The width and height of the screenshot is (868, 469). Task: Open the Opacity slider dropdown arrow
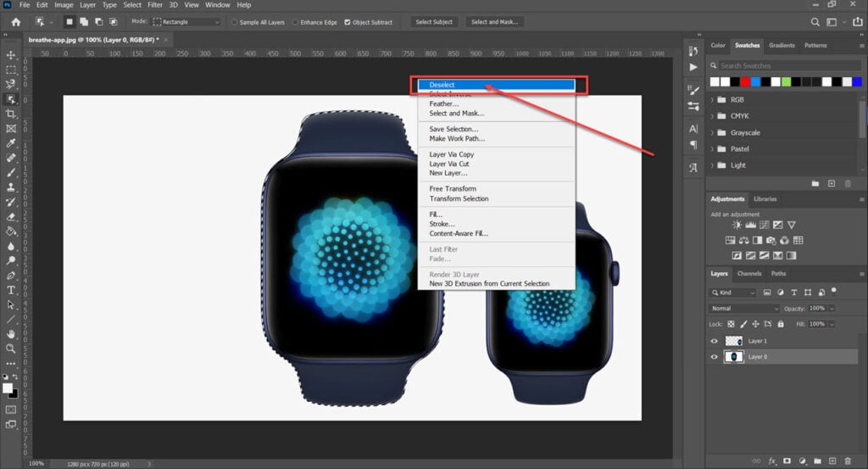[832, 309]
